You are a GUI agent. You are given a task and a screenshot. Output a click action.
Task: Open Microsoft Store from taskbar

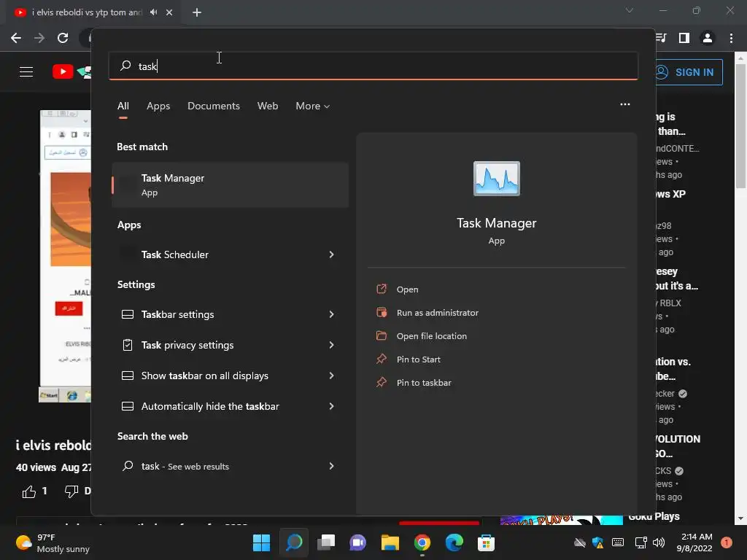[486, 542]
